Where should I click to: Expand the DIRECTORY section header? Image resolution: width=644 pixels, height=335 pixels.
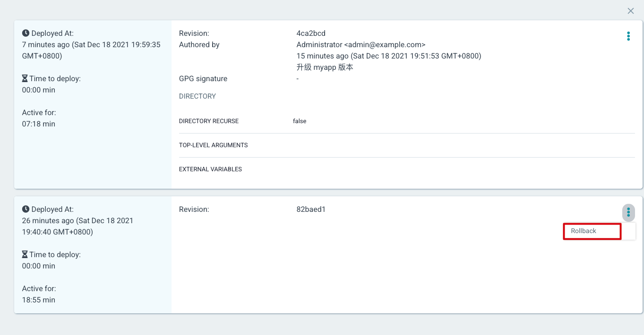pos(197,96)
